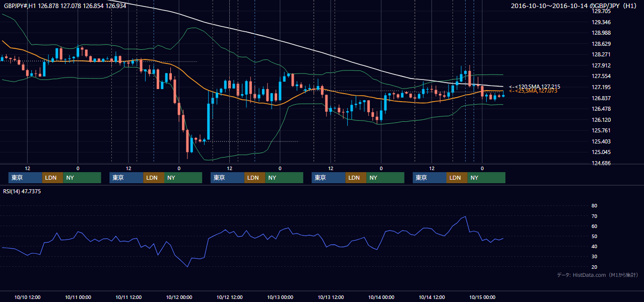Click the 126.837 price axis label
The width and height of the screenshot is (644, 302).
click(601, 98)
